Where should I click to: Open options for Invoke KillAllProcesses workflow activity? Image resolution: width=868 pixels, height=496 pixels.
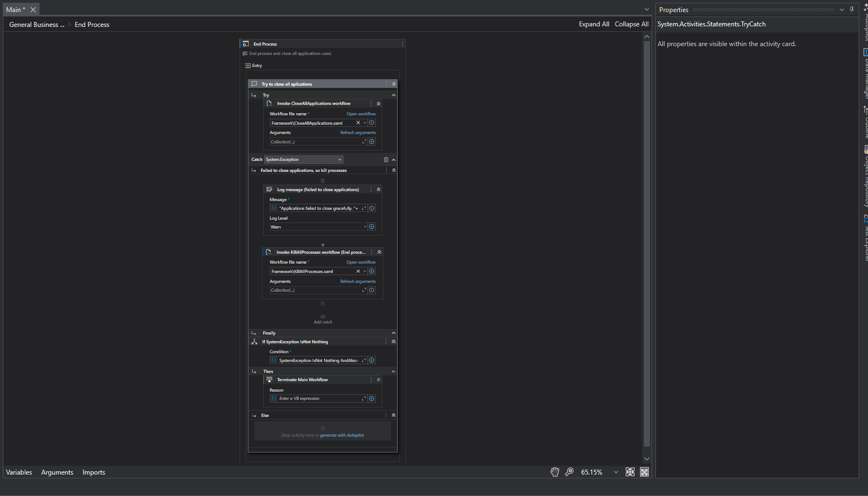tap(371, 252)
